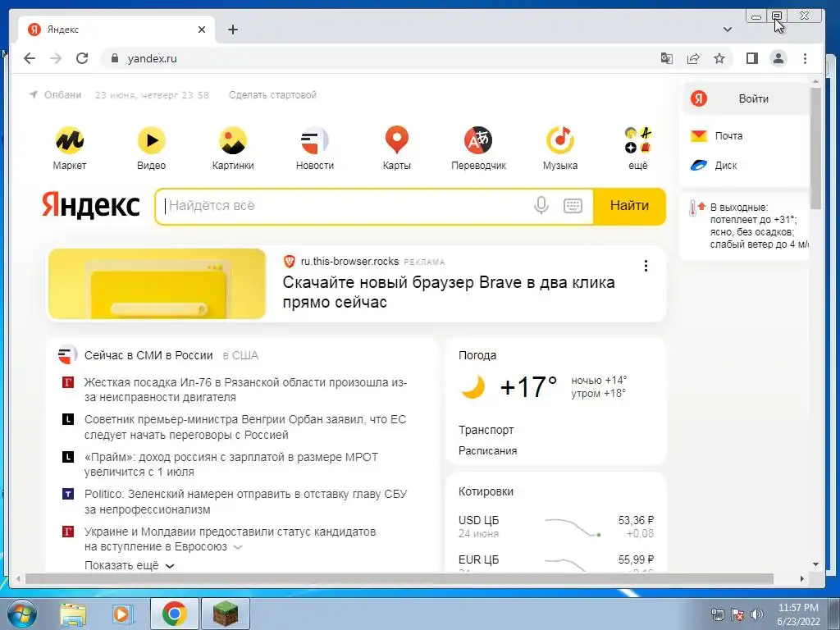Show more services via ещё icon
Viewport: 840px width, 630px height.
tap(637, 140)
